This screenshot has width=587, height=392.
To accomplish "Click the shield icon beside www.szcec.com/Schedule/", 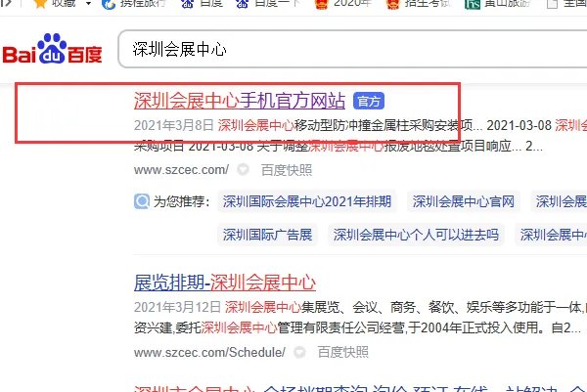I will (299, 352).
